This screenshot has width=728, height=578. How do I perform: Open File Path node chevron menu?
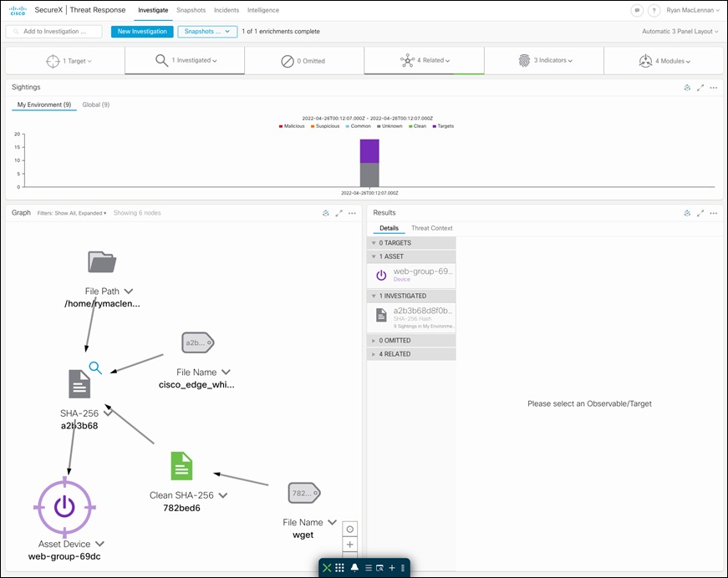(x=129, y=292)
